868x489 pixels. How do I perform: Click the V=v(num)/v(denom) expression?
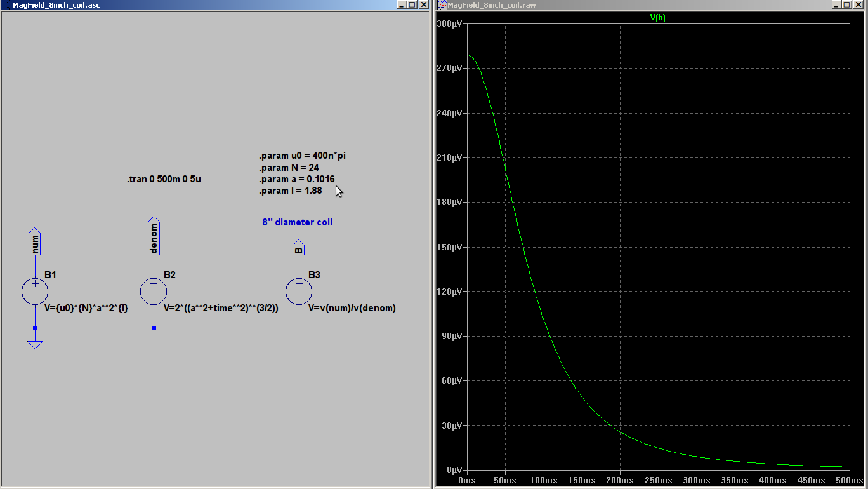point(352,309)
